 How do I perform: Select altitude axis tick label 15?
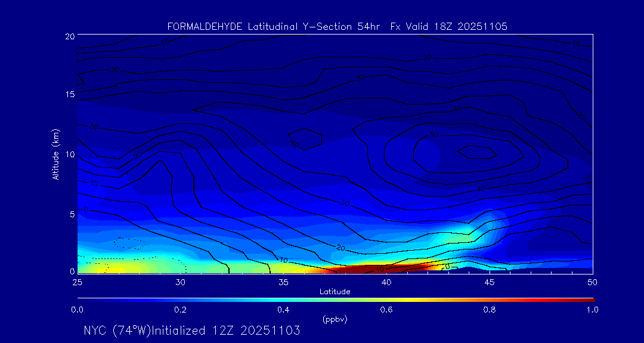pyautogui.click(x=69, y=94)
